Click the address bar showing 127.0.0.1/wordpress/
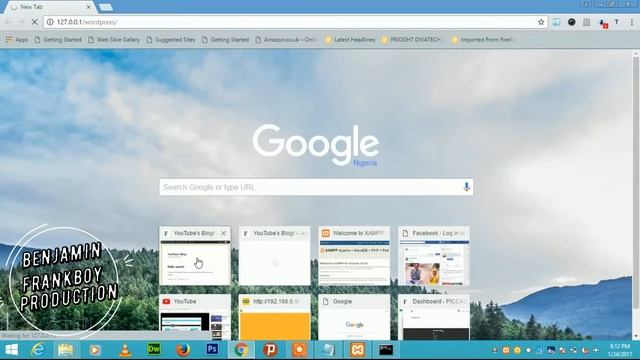640x360 pixels. 294,22
